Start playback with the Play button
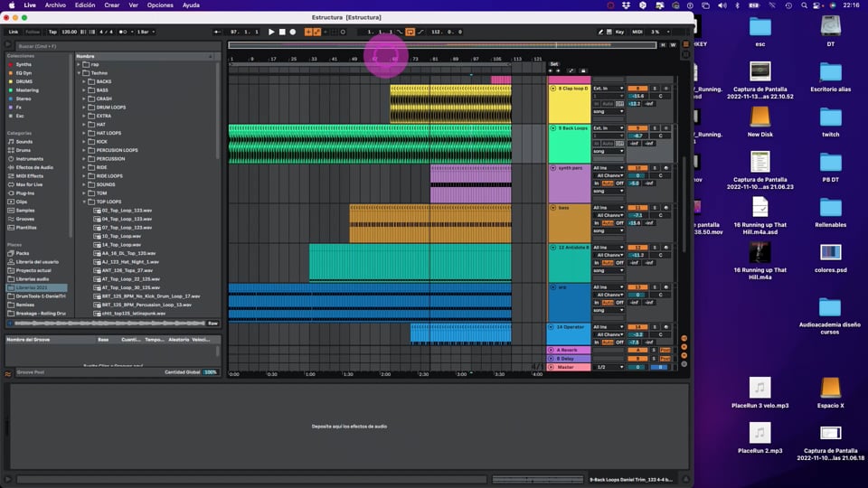The height and width of the screenshot is (488, 868). coord(271,33)
